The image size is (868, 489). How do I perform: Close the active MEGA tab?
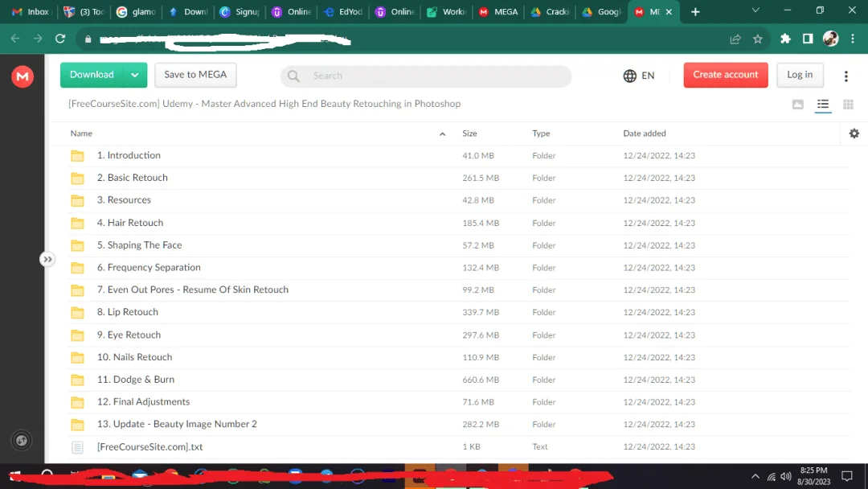point(669,11)
